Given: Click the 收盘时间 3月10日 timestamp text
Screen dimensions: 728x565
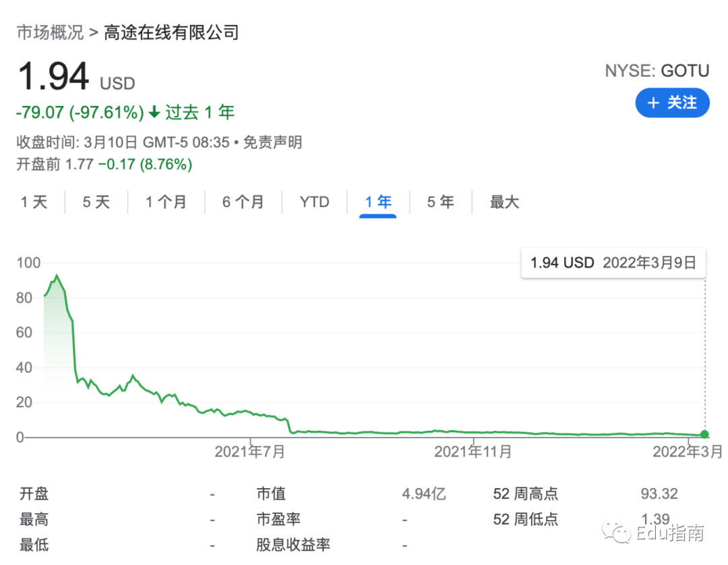Looking at the screenshot, I should [123, 142].
